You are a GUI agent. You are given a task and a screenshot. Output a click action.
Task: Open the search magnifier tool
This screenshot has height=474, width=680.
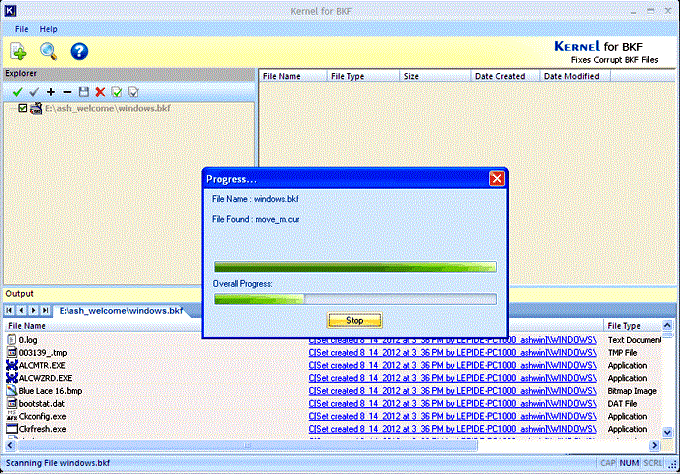(49, 51)
